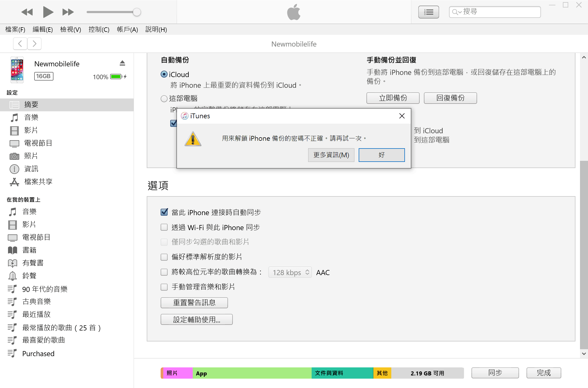Screen dimensions: 588x388
Task: Click the 重置警告訊息 button
Action: tap(194, 303)
